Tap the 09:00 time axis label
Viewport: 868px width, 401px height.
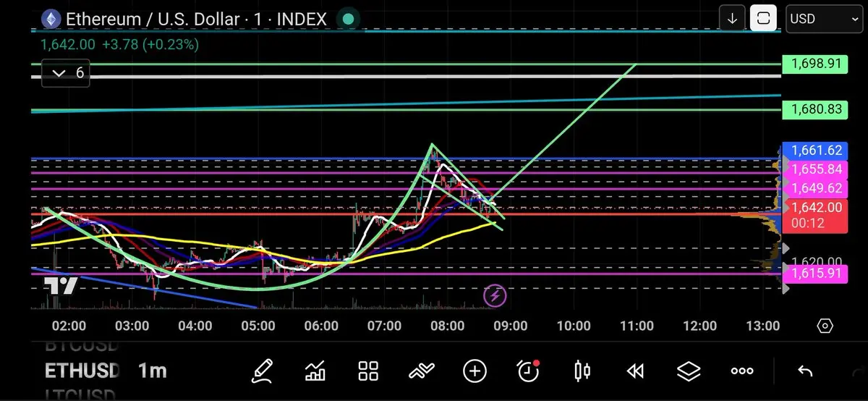click(511, 326)
